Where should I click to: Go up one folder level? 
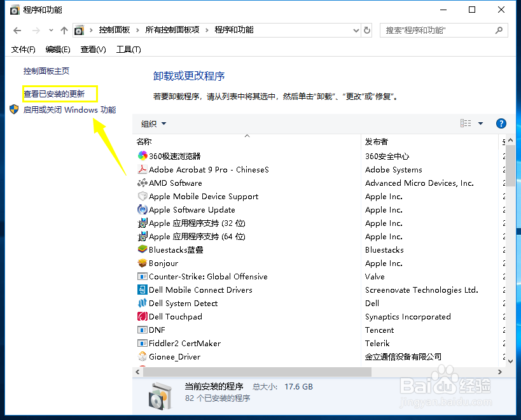click(x=64, y=31)
